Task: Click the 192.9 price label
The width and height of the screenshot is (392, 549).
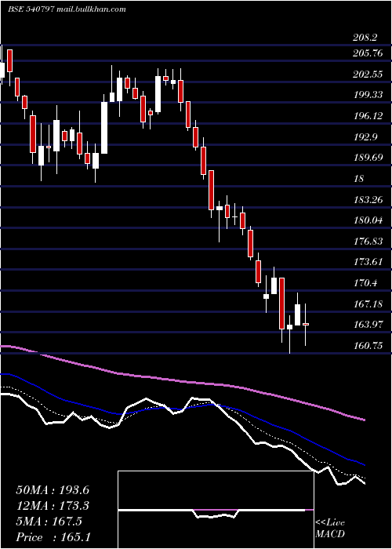Action: (x=366, y=137)
